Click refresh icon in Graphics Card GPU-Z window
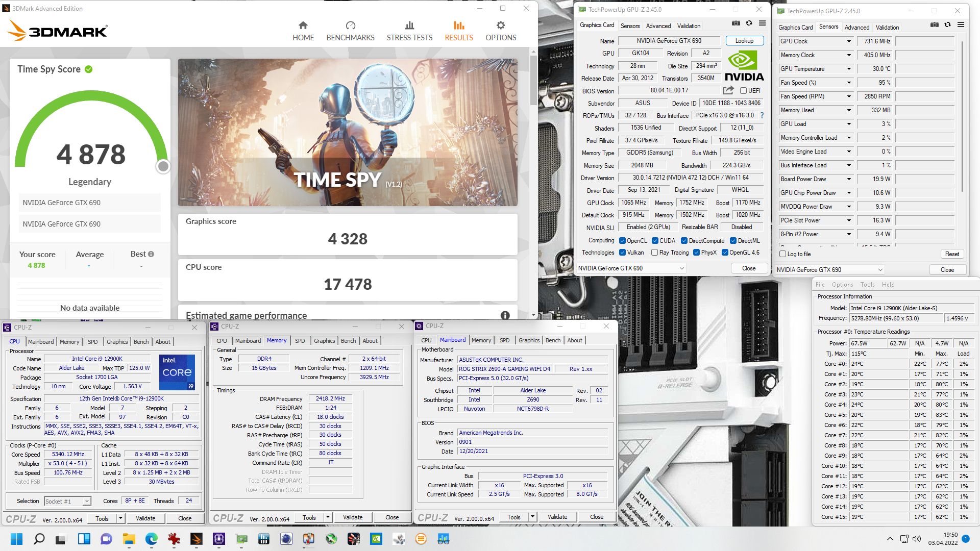This screenshot has width=980, height=551. 749,23
